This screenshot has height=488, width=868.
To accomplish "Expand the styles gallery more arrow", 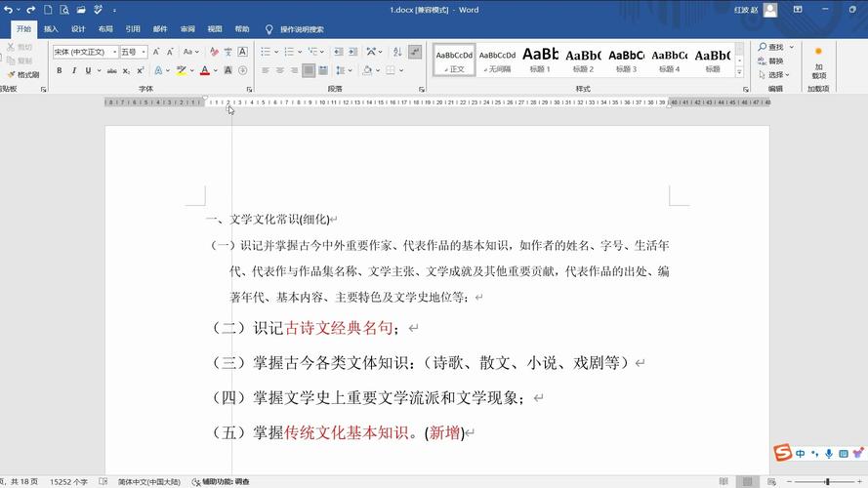I will tap(739, 72).
